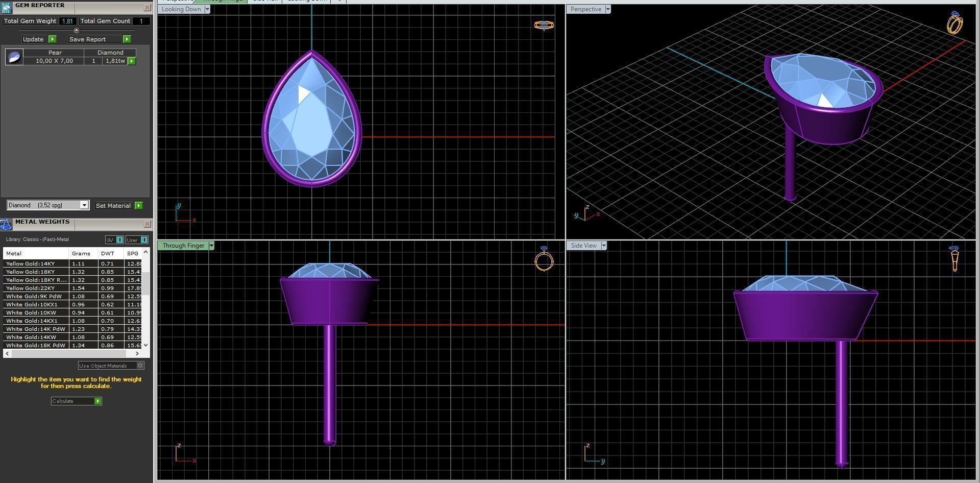Click the Total Gem Weight value field
This screenshot has height=483, width=980.
67,21
